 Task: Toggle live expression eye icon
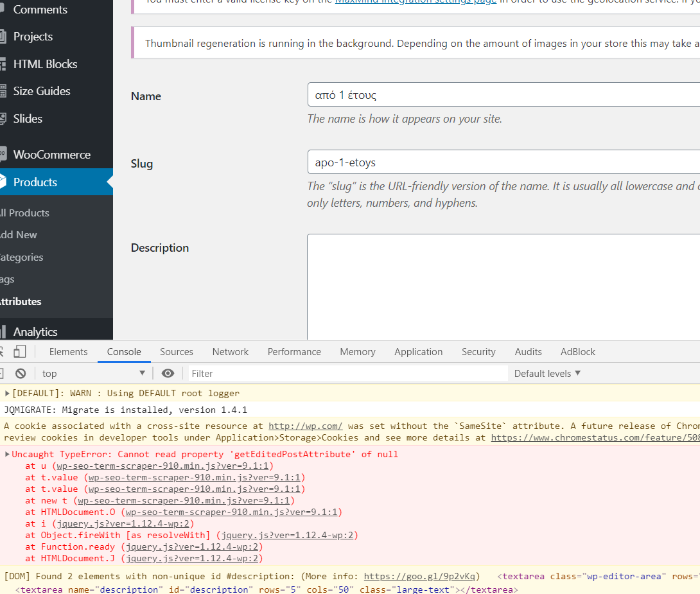click(x=168, y=374)
